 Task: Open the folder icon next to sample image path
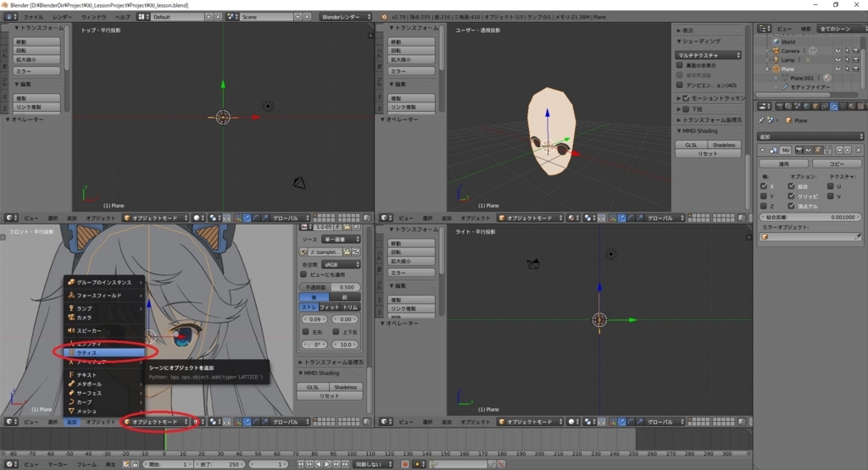click(x=347, y=252)
